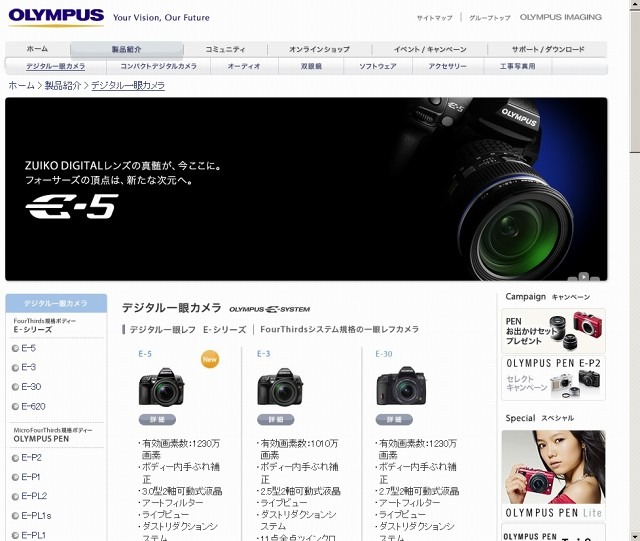Click the OLYMPUS E-SYSTEM logo
The height and width of the screenshot is (541, 640).
269,309
